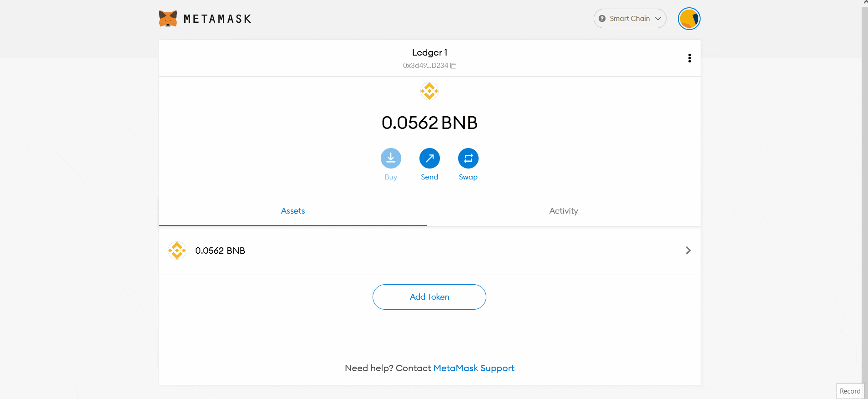
Task: Open the Smart Chain network dropdown
Action: [630, 19]
